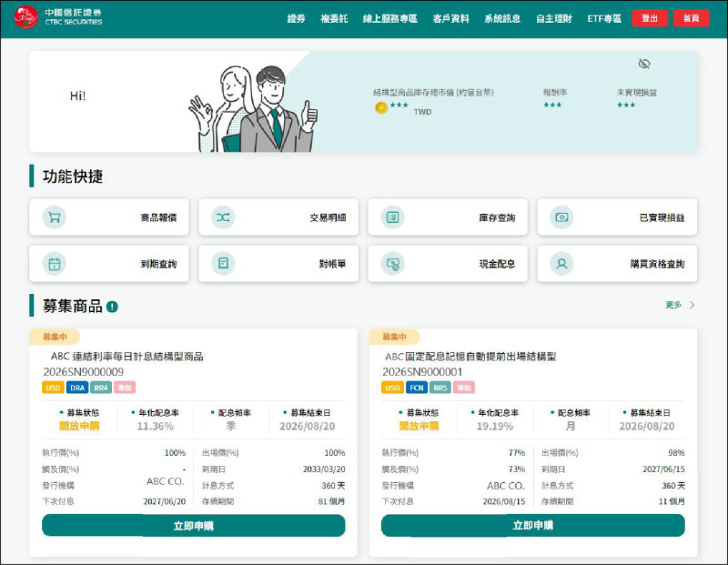
Task: Click the gold coin icon in the banner
Action: [x=381, y=107]
